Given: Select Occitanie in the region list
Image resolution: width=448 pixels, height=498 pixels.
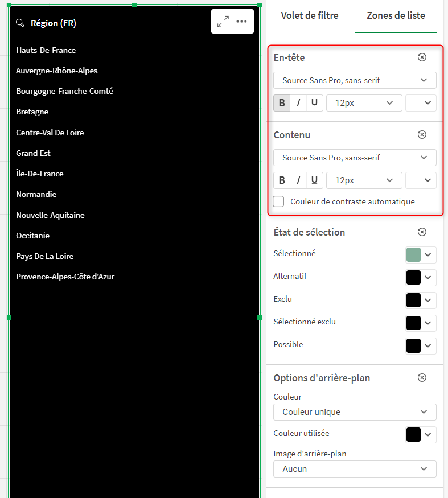Looking at the screenshot, I should pyautogui.click(x=33, y=236).
